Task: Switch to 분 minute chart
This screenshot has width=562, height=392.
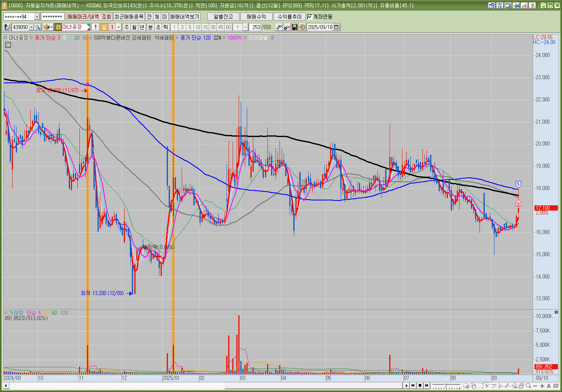Action: click(151, 27)
